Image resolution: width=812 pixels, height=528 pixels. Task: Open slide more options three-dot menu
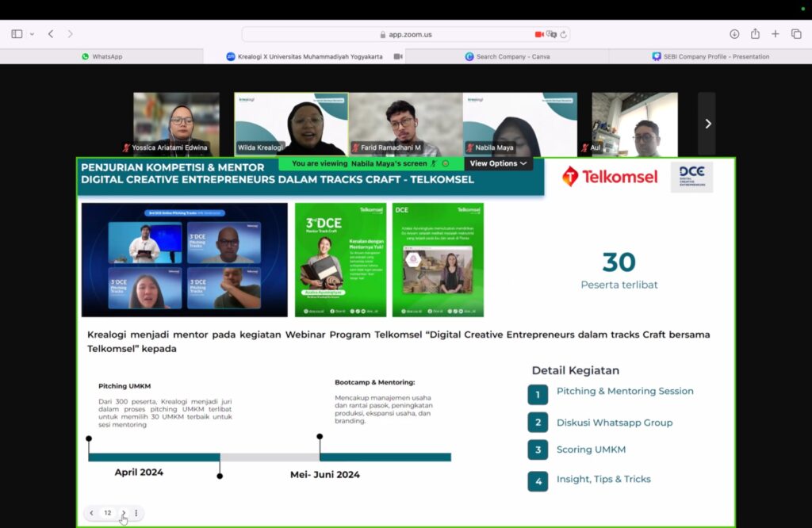(136, 513)
